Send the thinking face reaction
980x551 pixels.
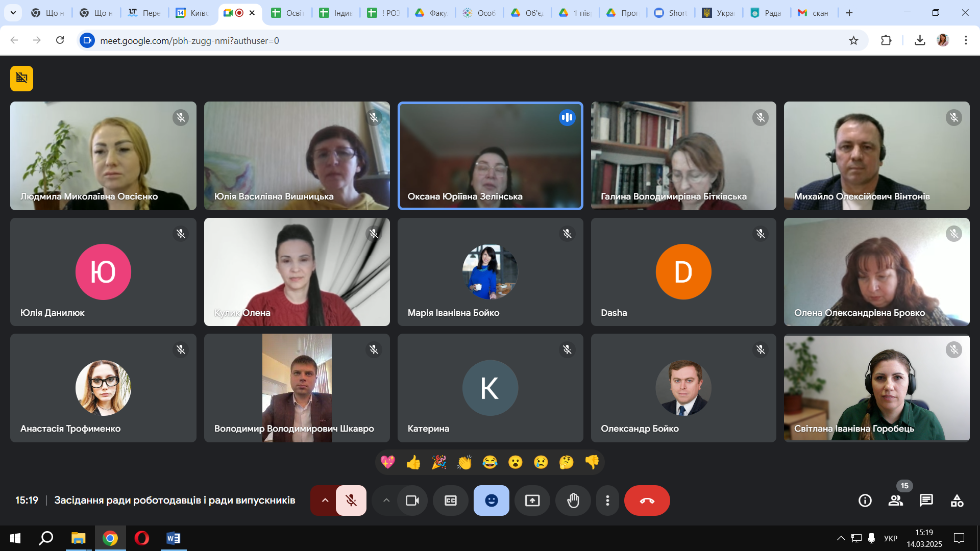566,462
